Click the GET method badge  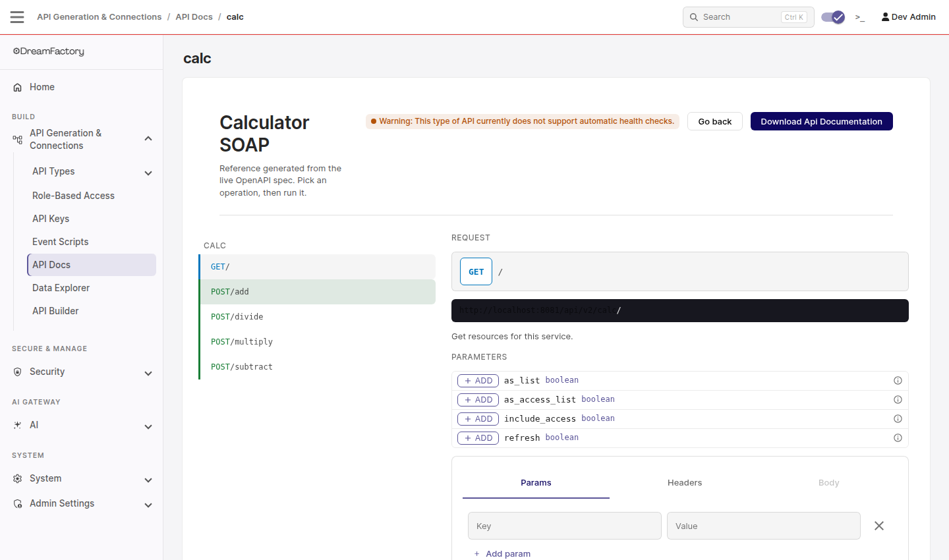click(x=476, y=271)
